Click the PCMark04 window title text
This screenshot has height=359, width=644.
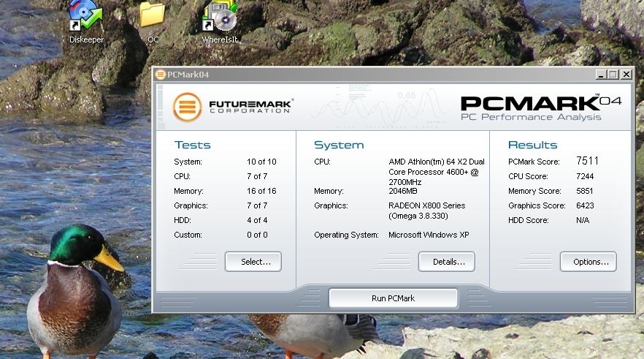click(188, 75)
